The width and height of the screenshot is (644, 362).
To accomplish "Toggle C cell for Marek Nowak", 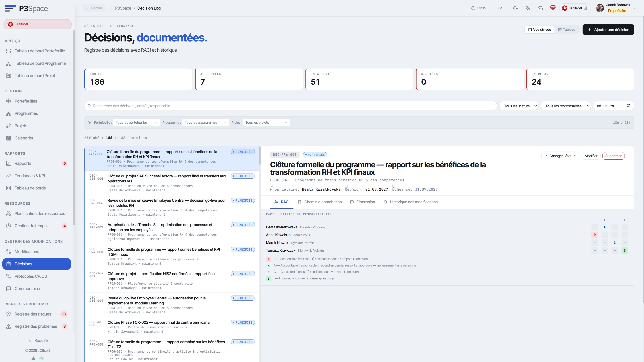I will (614, 243).
